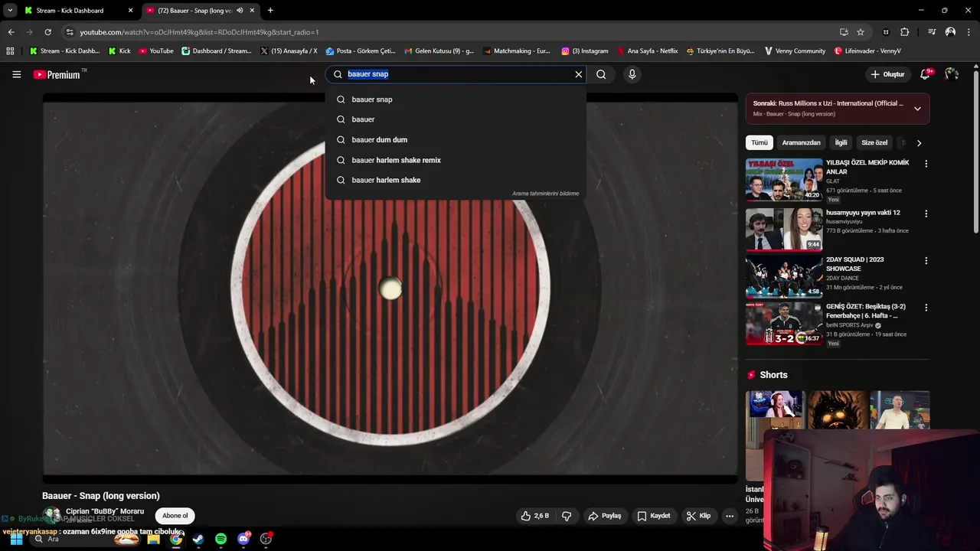Select the Size özel filter chip
Screen dimensions: 980x551
(x=874, y=142)
